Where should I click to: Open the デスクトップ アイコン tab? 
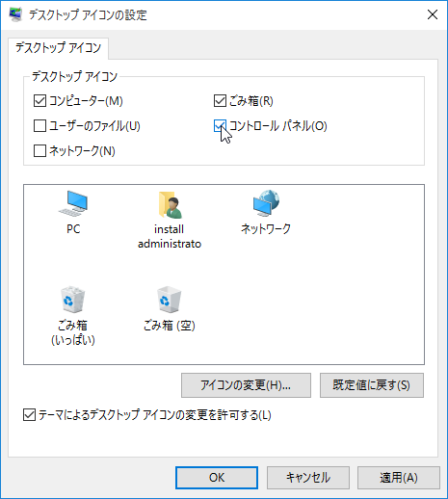[x=58, y=48]
